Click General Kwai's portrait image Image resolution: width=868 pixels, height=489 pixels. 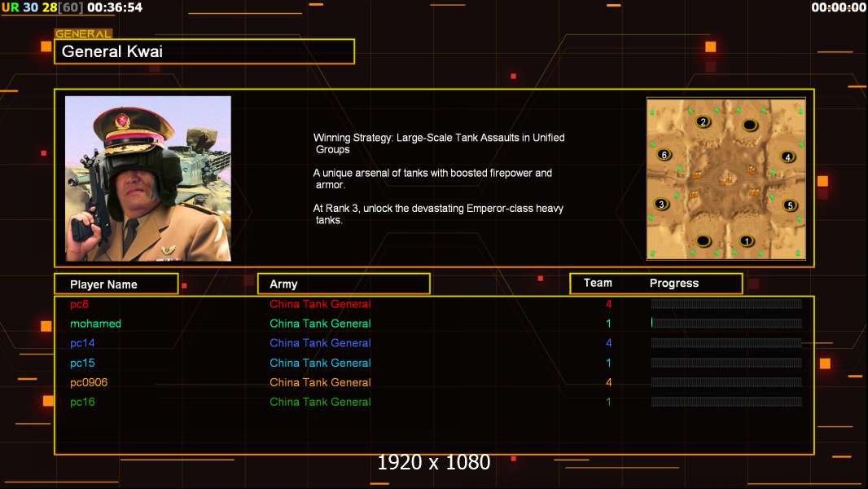[x=148, y=178]
